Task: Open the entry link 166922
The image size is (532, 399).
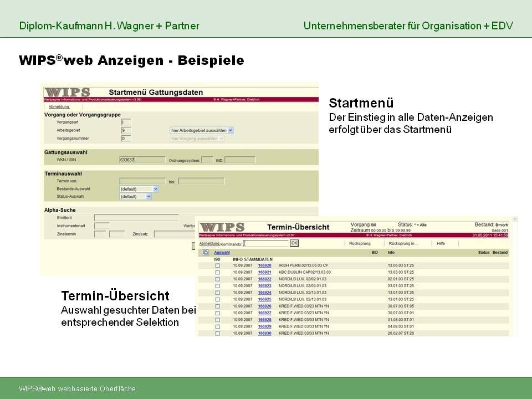Action: point(265,279)
